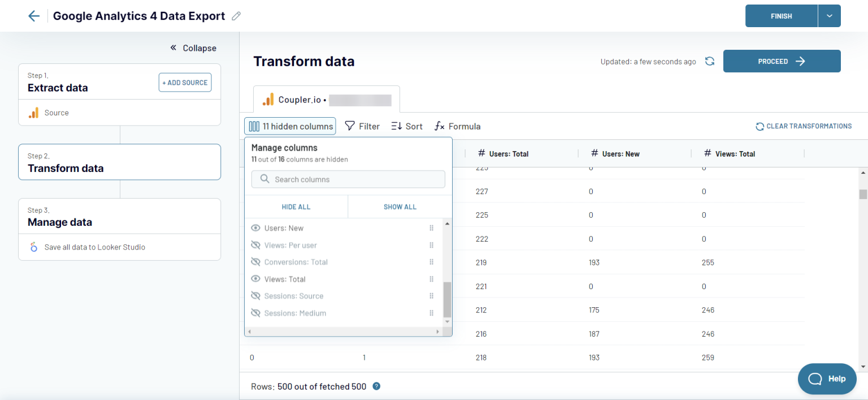Open the Help chat bubble
The image size is (868, 400).
coord(827,379)
